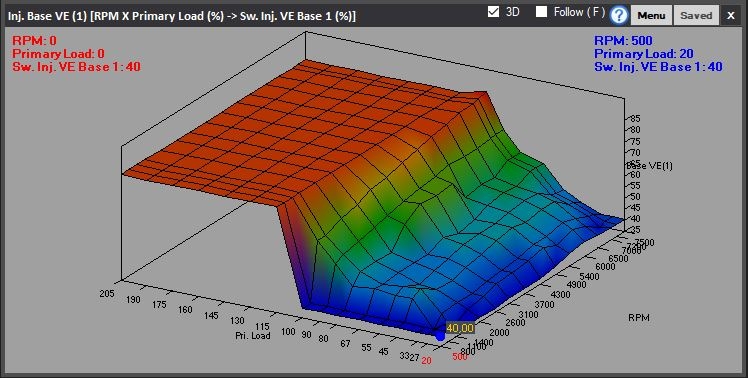
Task: Click the 50 VE axis label
Action: [636, 197]
